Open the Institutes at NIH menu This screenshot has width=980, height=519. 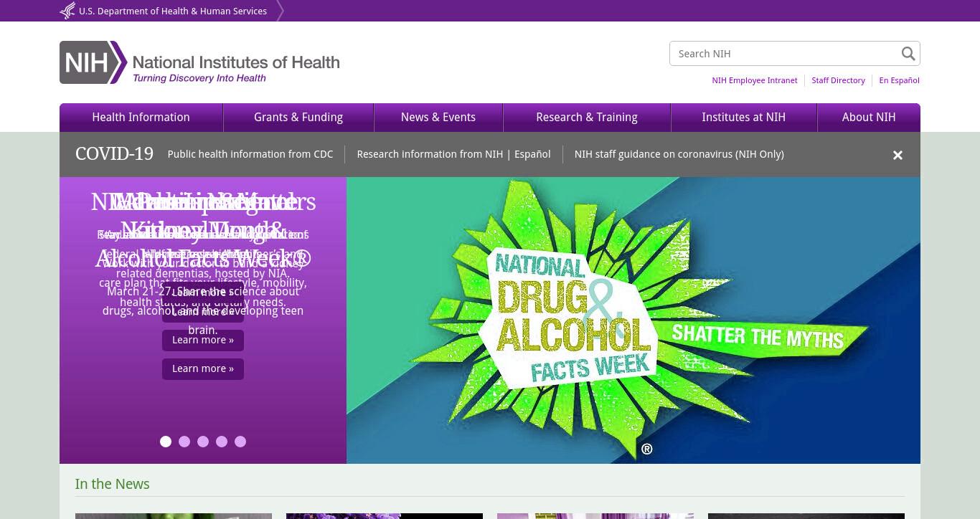[x=744, y=118]
